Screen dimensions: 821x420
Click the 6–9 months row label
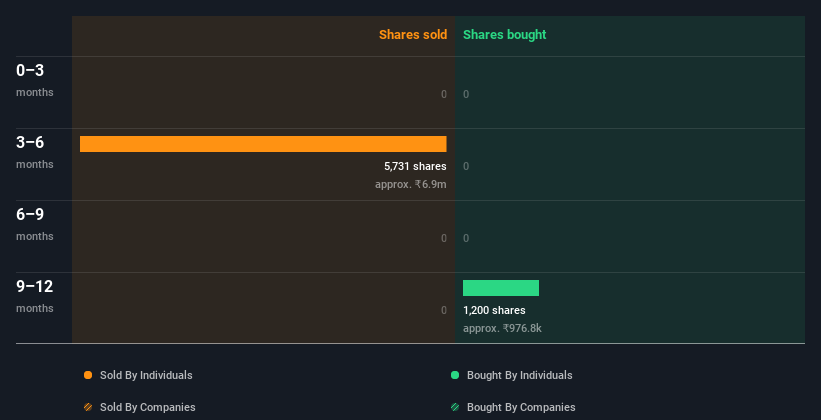[x=35, y=224]
